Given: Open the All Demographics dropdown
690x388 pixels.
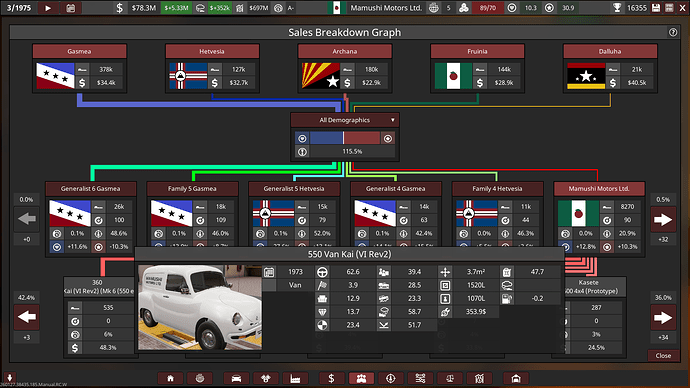Looking at the screenshot, I should coord(345,120).
